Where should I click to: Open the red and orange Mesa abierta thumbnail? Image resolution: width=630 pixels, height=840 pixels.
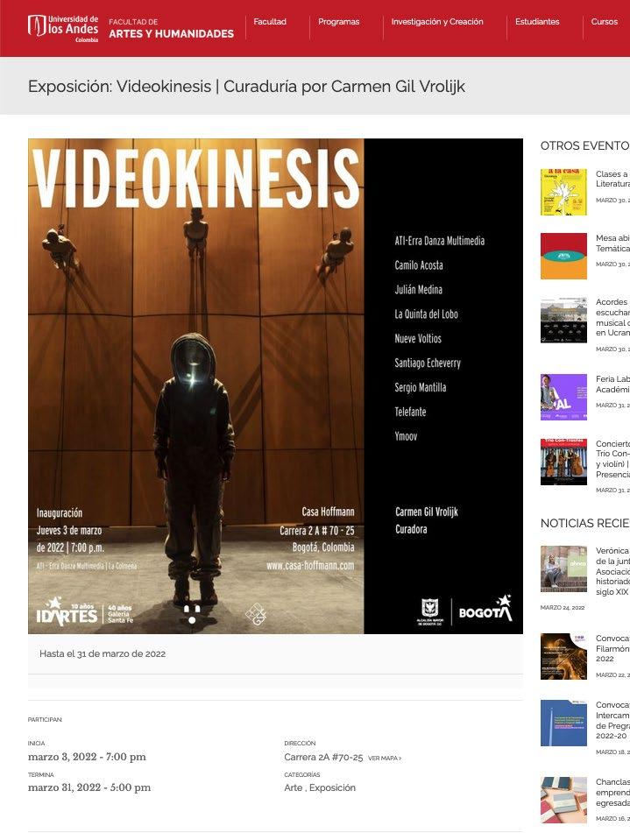coord(563,256)
